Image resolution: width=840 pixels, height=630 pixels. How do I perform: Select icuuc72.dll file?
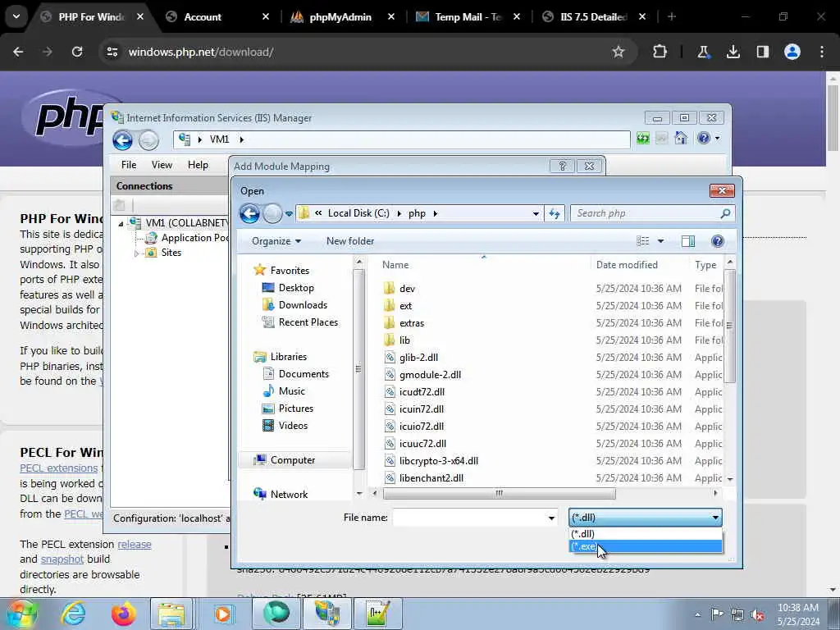tap(422, 444)
